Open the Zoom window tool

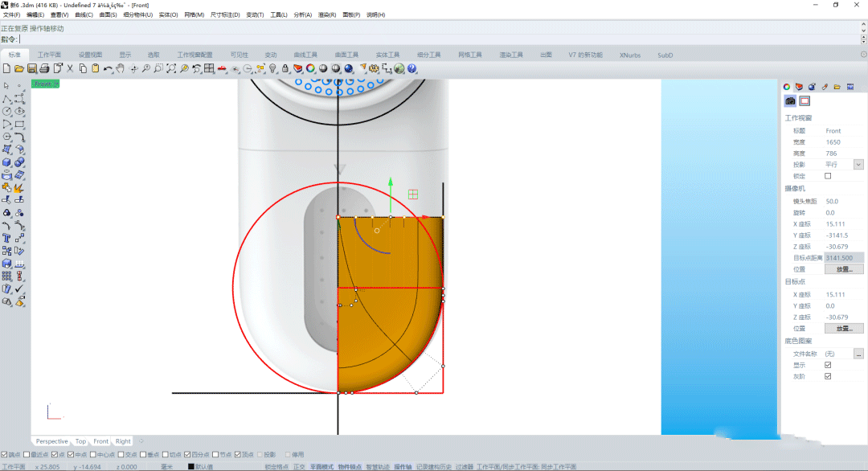coord(158,69)
